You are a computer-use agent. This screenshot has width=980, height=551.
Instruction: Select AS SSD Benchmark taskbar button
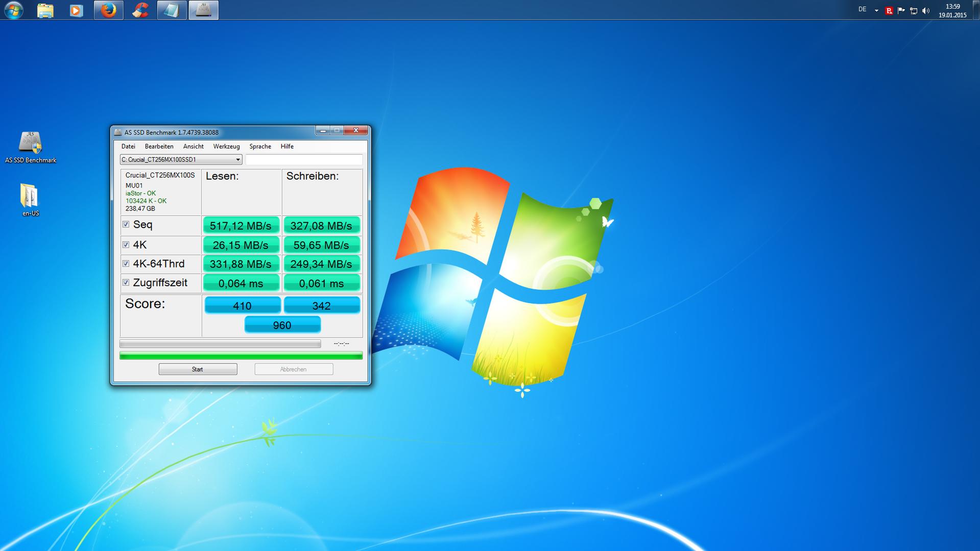tap(203, 10)
